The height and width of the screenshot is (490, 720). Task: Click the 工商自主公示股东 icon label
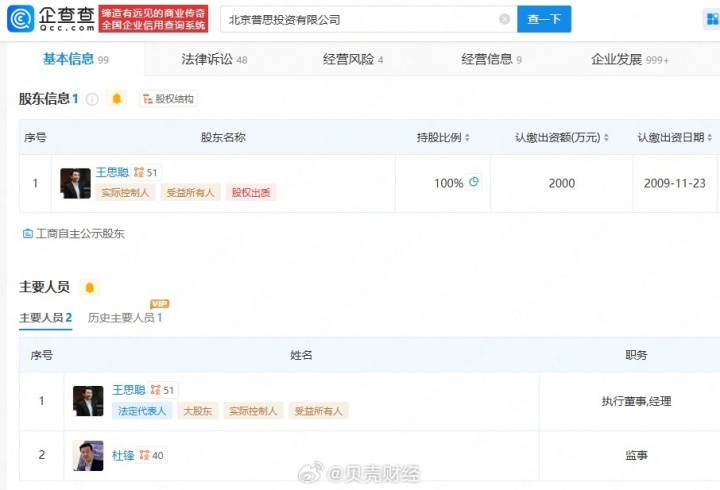click(x=72, y=234)
